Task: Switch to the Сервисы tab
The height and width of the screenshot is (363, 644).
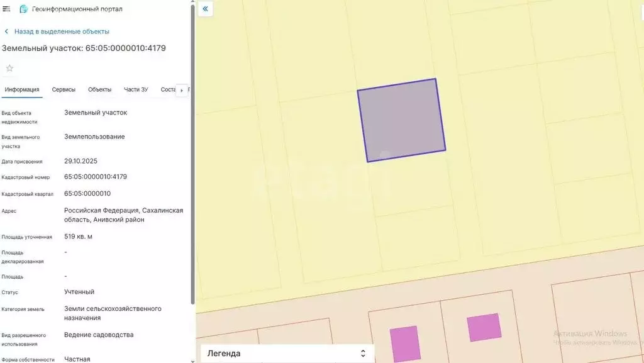Action: pyautogui.click(x=64, y=89)
